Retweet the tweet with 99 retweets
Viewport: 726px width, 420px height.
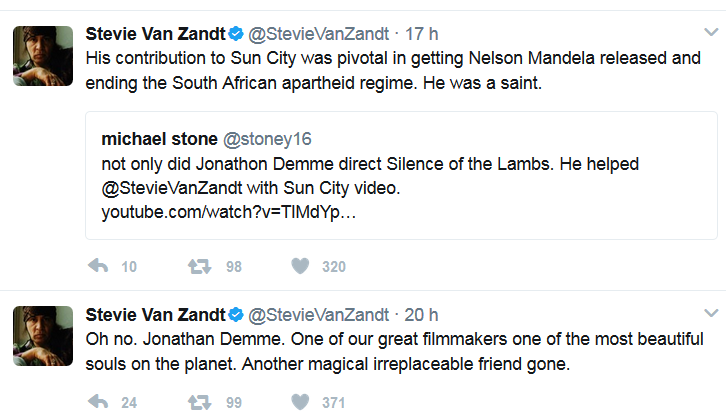pyautogui.click(x=200, y=402)
